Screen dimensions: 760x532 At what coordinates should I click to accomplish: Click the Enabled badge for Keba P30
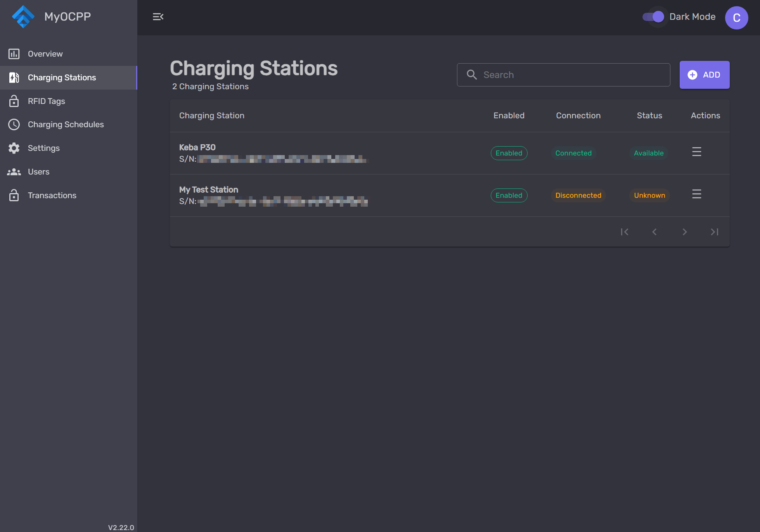509,153
